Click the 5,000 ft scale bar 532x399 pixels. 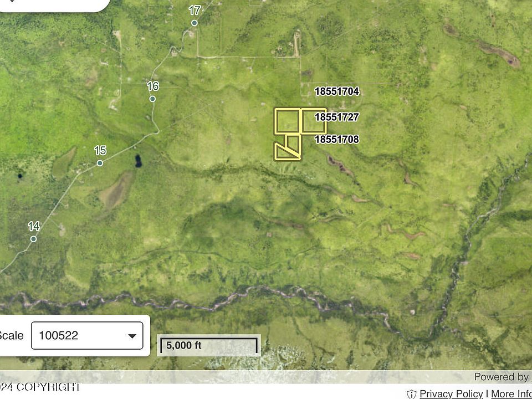208,346
